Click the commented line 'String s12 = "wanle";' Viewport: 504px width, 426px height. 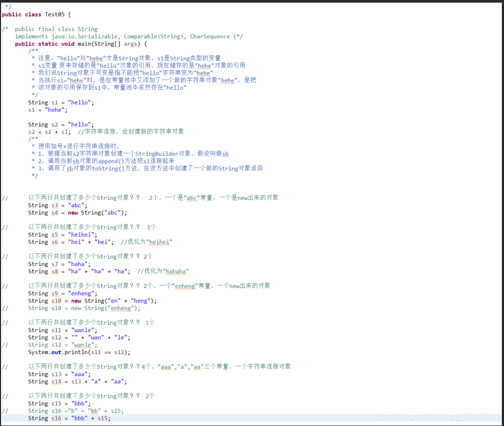click(x=62, y=345)
